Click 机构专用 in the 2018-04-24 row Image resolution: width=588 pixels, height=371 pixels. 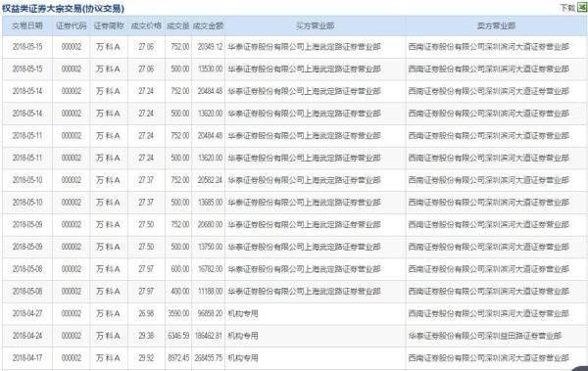[243, 336]
